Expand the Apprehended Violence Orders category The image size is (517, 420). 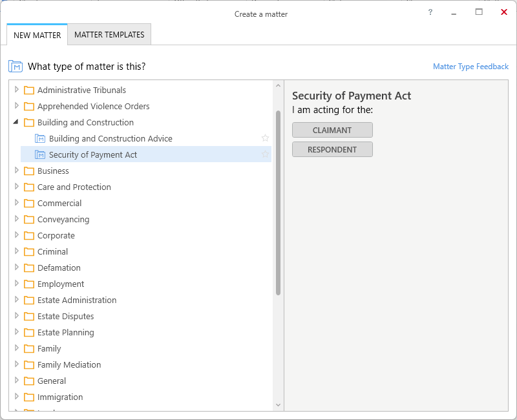coord(17,105)
